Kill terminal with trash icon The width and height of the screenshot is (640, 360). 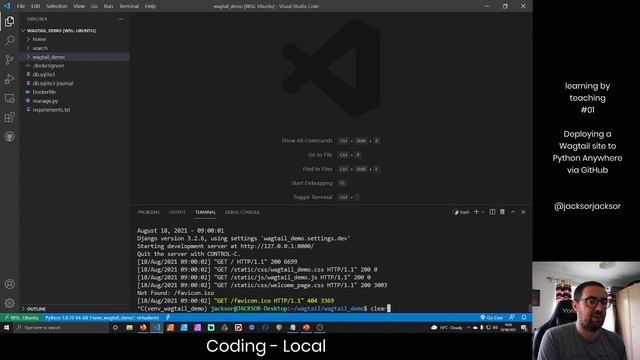tap(502, 212)
